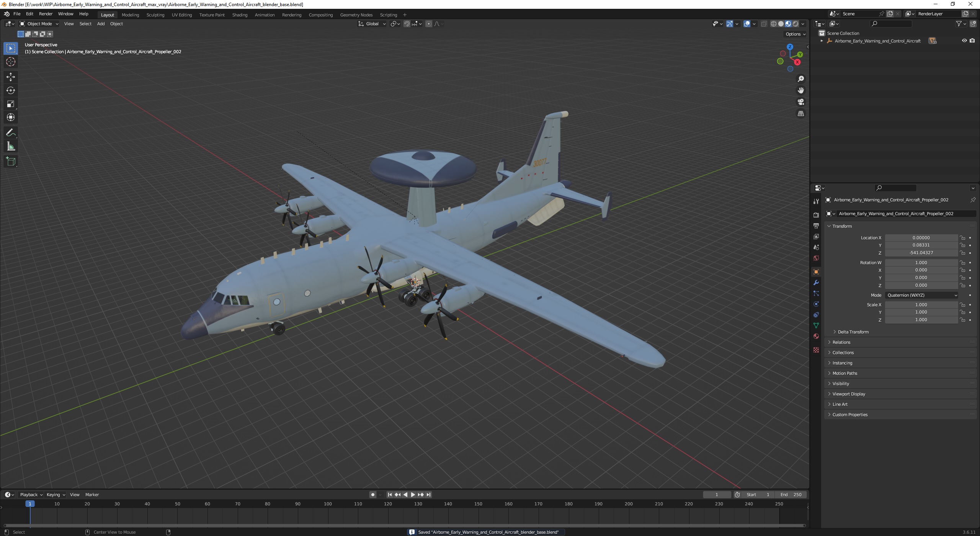The height and width of the screenshot is (536, 980).
Task: Open the File menu
Action: click(x=17, y=14)
